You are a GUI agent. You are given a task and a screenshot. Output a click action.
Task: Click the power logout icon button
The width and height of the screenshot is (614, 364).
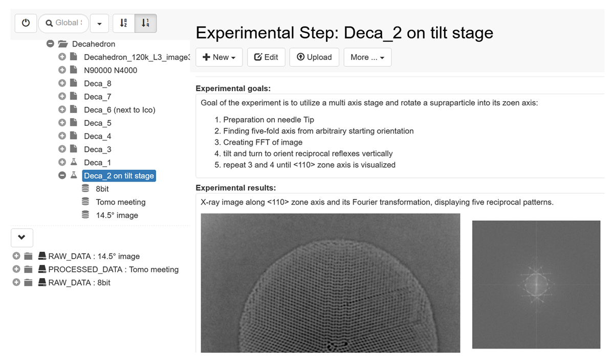coord(26,23)
